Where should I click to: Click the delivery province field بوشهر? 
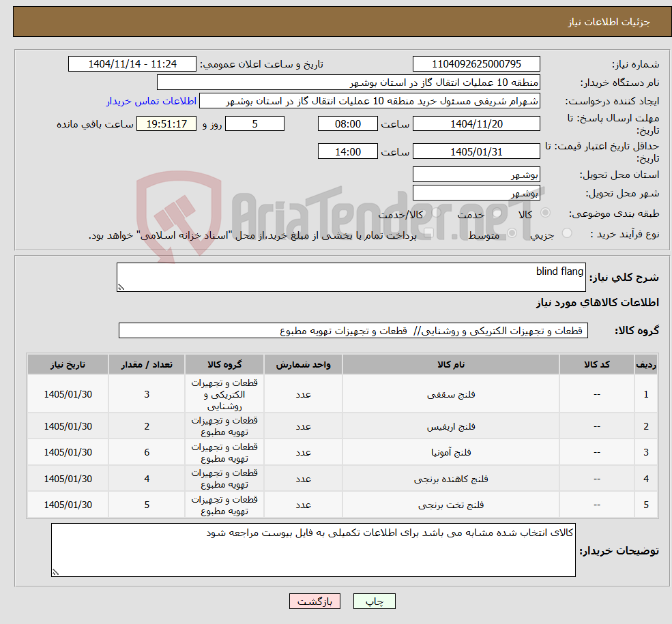pos(476,175)
